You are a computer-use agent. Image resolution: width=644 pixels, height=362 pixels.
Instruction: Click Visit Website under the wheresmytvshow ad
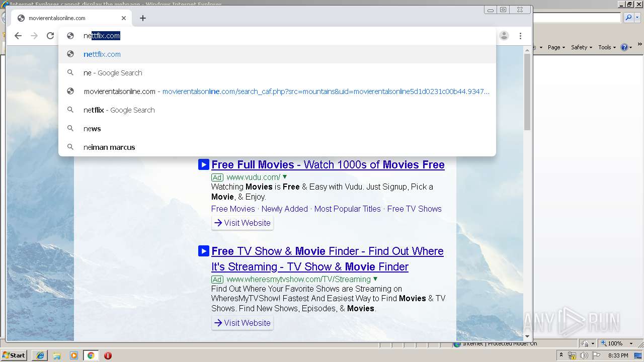[x=243, y=323]
